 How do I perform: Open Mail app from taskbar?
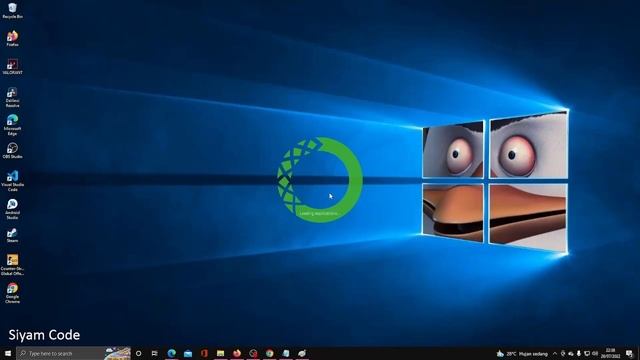point(188,353)
